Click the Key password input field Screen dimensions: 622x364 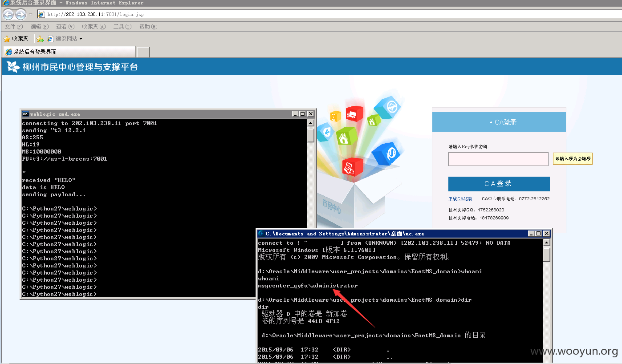point(498,159)
